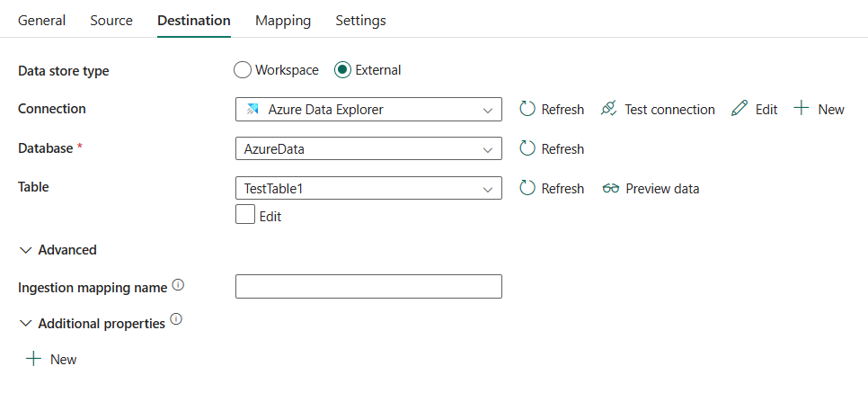
Task: Click the info icon next to Additional properties
Action: tap(176, 319)
